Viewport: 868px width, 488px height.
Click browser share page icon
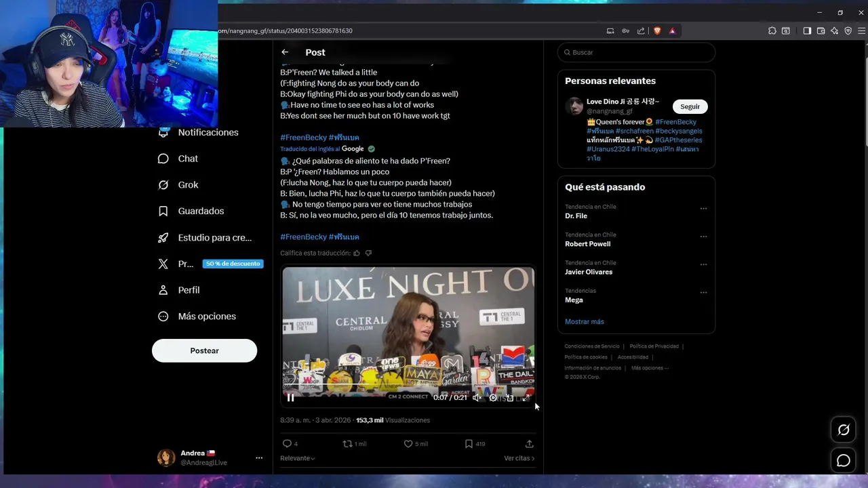641,30
